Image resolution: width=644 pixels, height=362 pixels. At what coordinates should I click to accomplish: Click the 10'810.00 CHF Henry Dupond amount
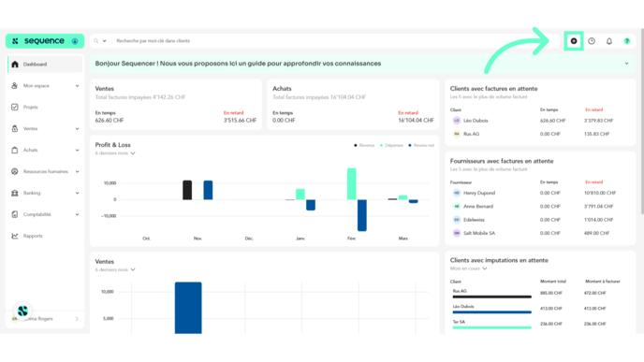click(x=600, y=193)
